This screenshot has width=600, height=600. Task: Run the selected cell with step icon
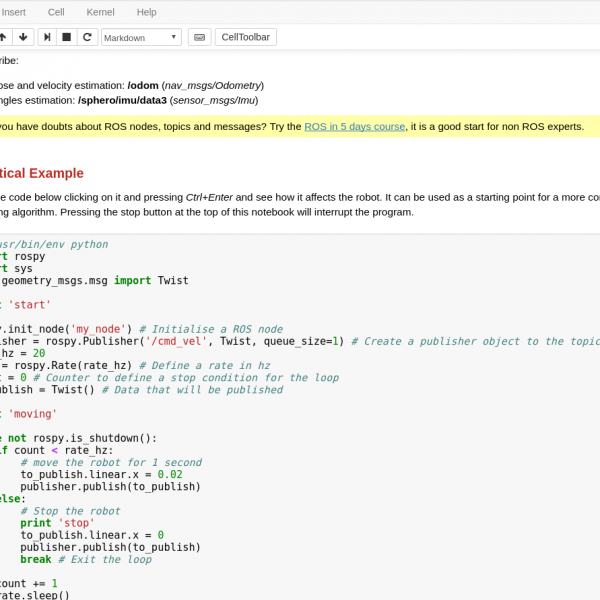click(x=47, y=37)
